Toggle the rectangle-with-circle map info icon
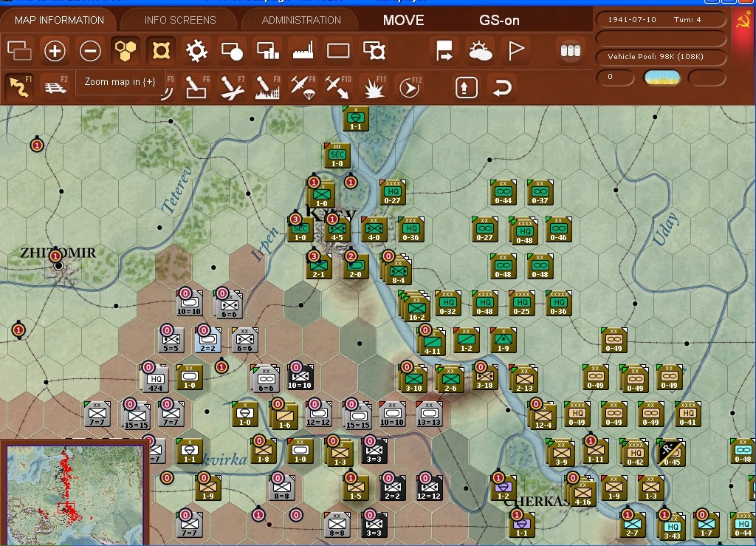Image resolution: width=756 pixels, height=546 pixels. click(x=232, y=50)
